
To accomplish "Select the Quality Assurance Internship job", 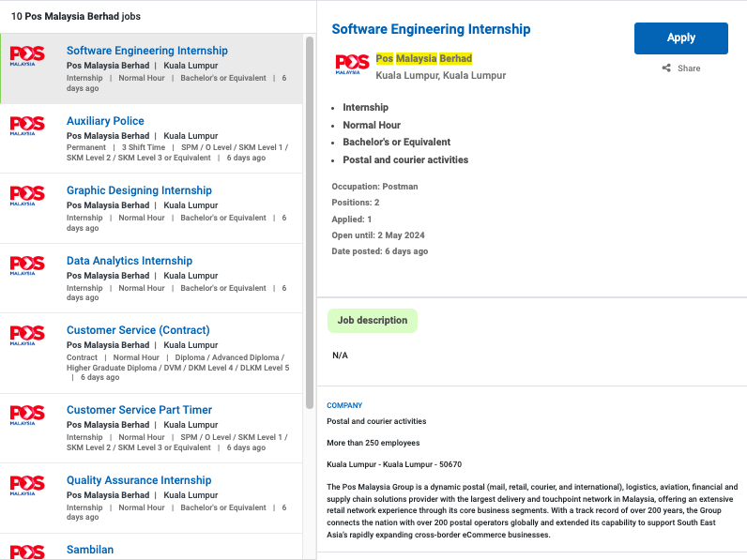I will click(x=139, y=480).
